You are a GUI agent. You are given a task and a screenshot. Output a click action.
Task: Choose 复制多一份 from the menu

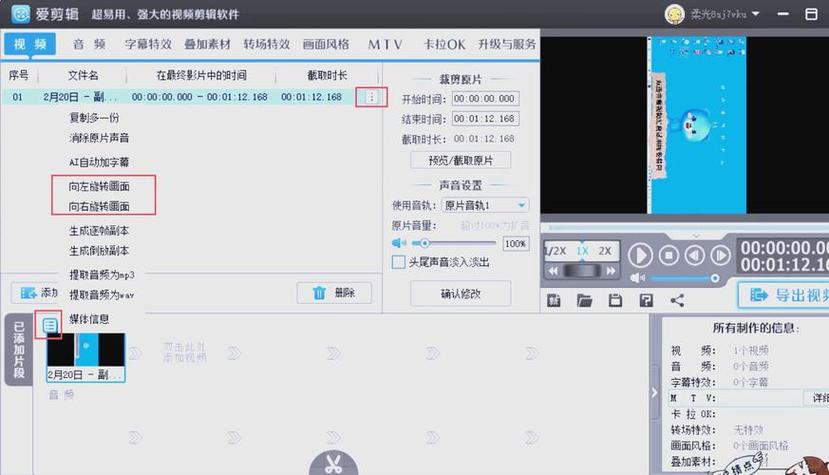pos(94,117)
